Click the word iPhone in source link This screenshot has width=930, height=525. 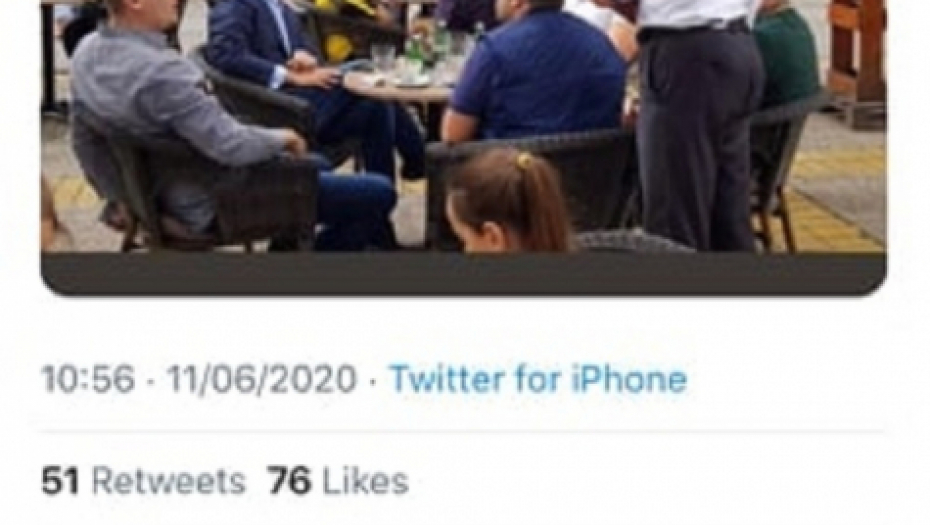pos(629,378)
